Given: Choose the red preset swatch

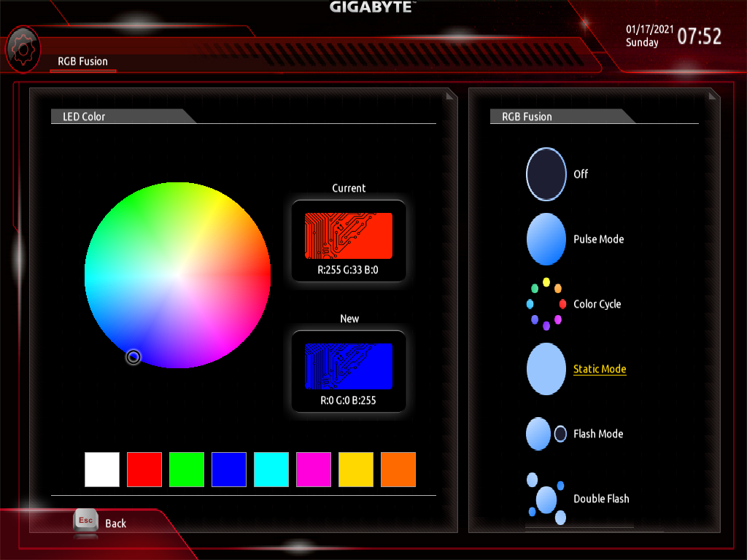Looking at the screenshot, I should [x=144, y=470].
